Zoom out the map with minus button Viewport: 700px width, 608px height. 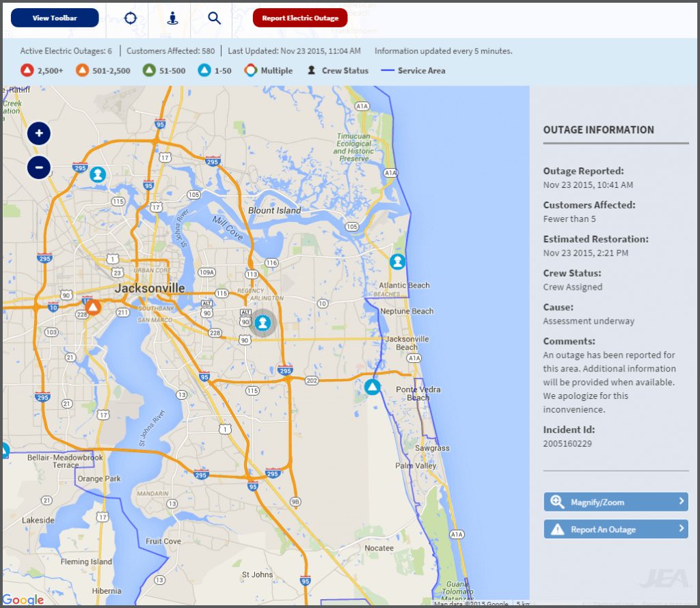point(39,167)
